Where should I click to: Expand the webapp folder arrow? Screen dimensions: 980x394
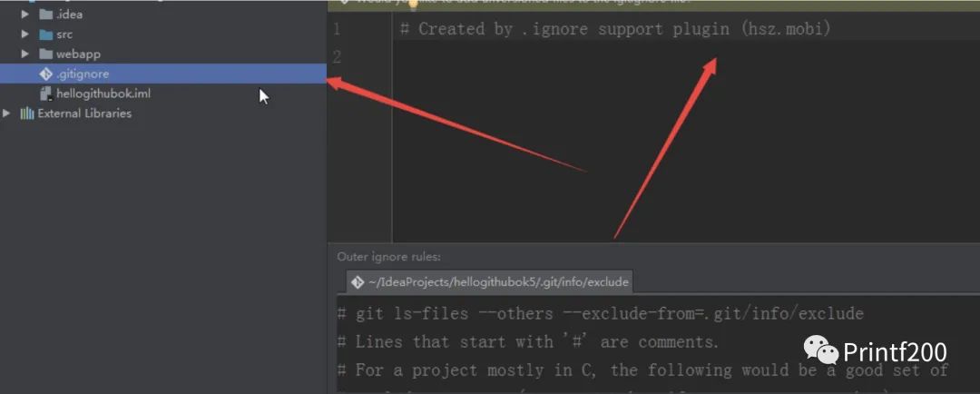coord(26,54)
